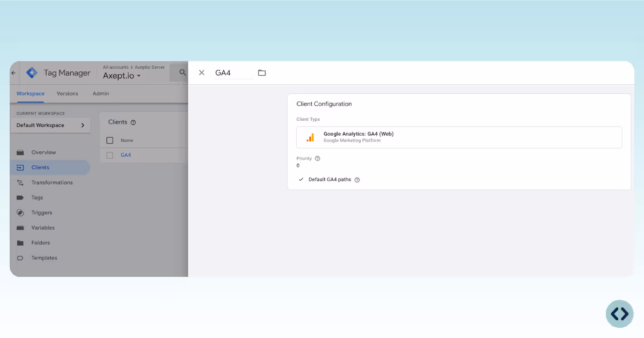The image size is (644, 338).
Task: Click the code brackets round button
Action: coord(619,314)
